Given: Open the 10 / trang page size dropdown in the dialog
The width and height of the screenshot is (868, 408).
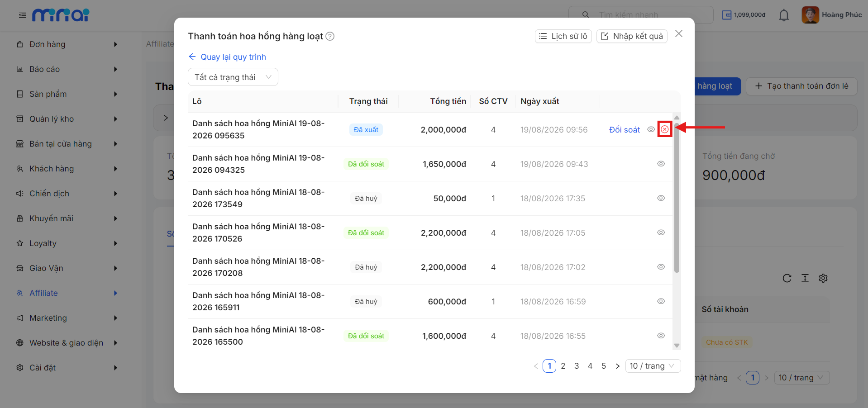Looking at the screenshot, I should coord(653,366).
